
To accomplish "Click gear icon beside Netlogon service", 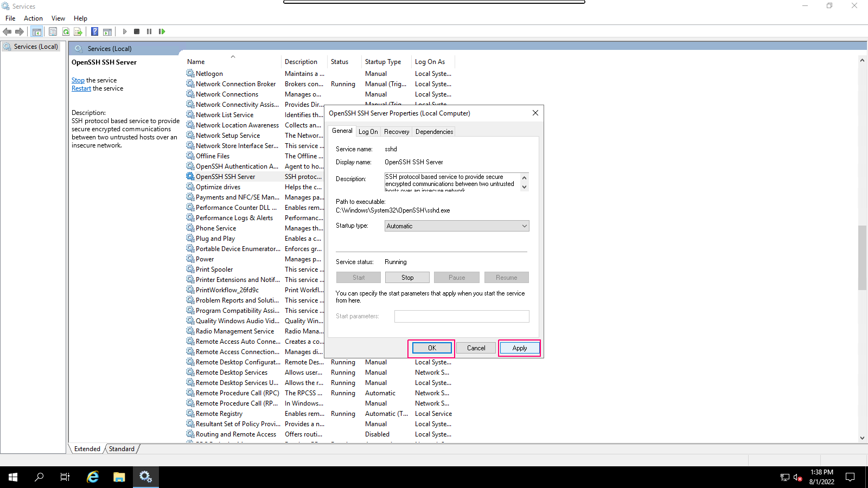I will pyautogui.click(x=190, y=73).
